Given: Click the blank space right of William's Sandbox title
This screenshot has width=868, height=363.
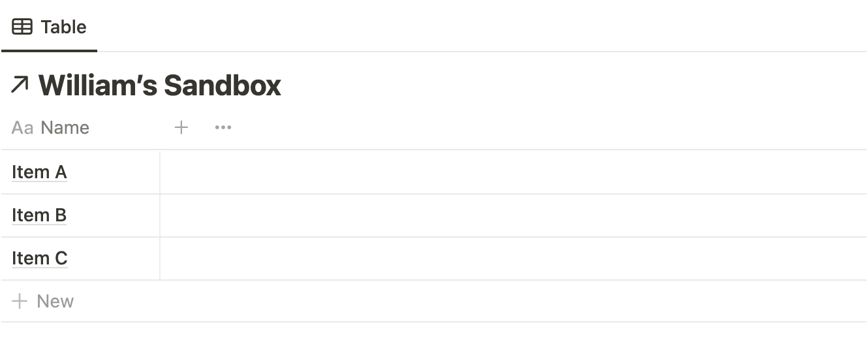Looking at the screenshot, I should click(x=574, y=86).
